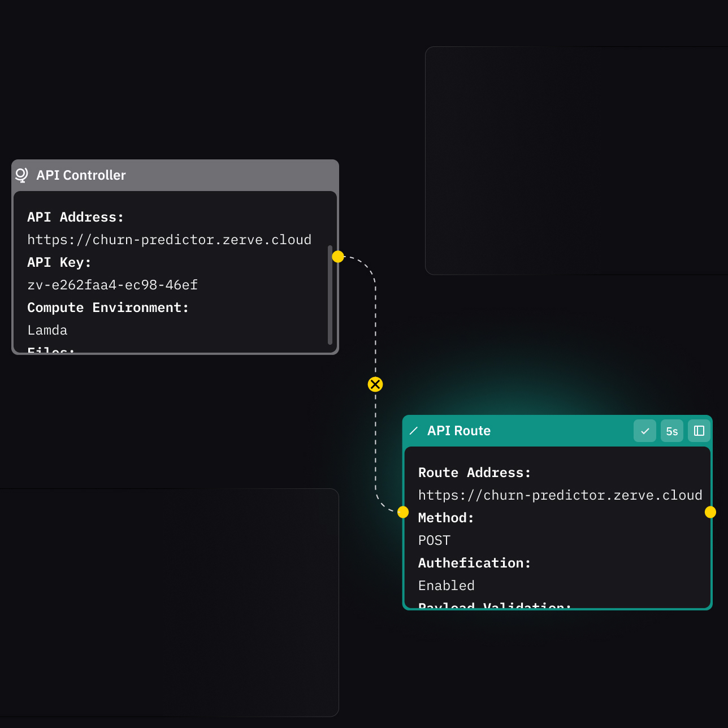Image resolution: width=728 pixels, height=728 pixels.
Task: Click the API Route left input port
Action: pos(403,512)
